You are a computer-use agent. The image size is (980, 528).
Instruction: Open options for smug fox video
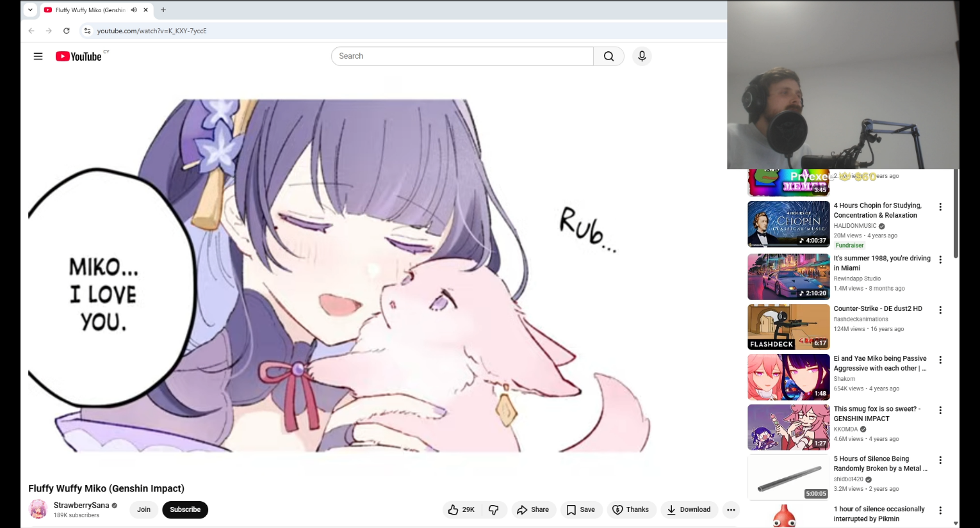(x=940, y=410)
